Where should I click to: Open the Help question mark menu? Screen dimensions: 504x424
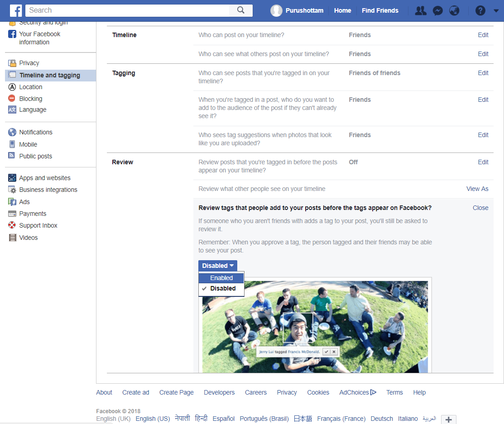click(480, 10)
